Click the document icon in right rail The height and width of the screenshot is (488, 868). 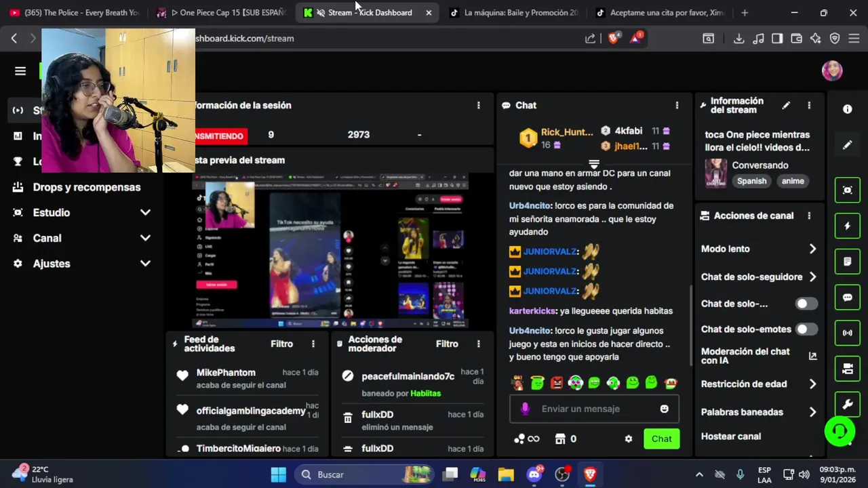[847, 262]
